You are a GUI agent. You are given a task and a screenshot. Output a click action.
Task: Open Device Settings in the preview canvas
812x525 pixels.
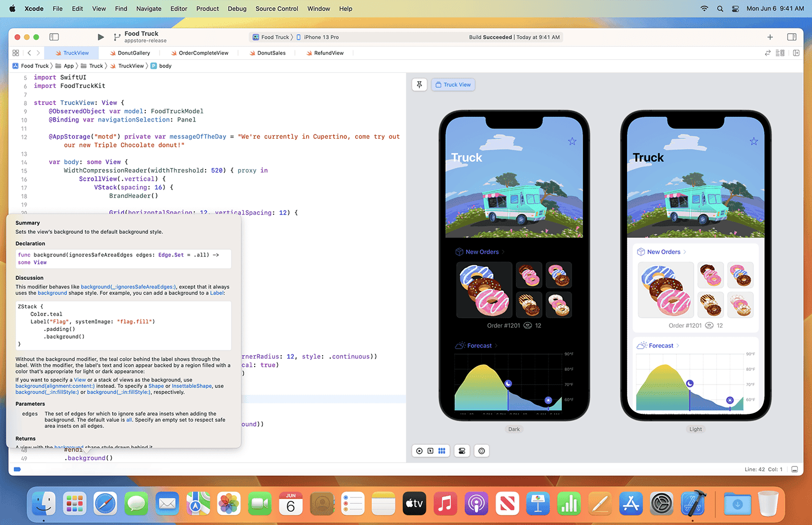coord(461,450)
